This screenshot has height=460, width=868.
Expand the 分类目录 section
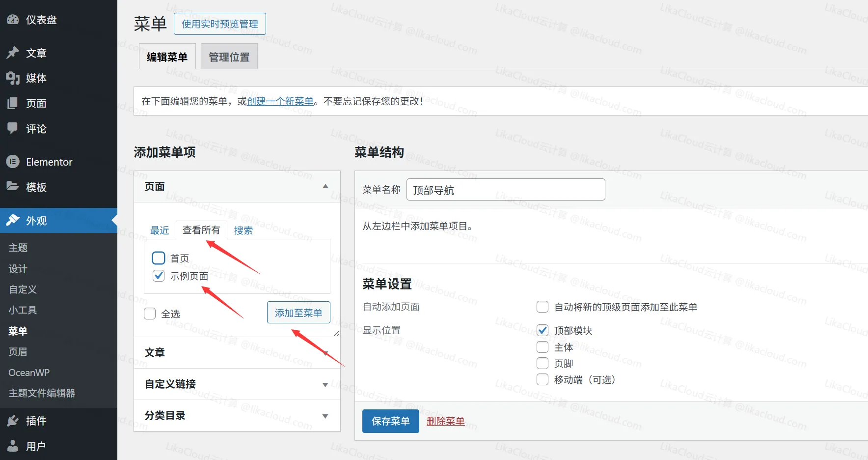(325, 416)
